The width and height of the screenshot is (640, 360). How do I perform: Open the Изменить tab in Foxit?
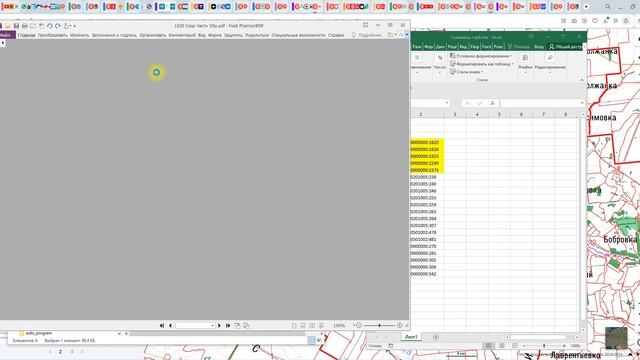point(79,36)
